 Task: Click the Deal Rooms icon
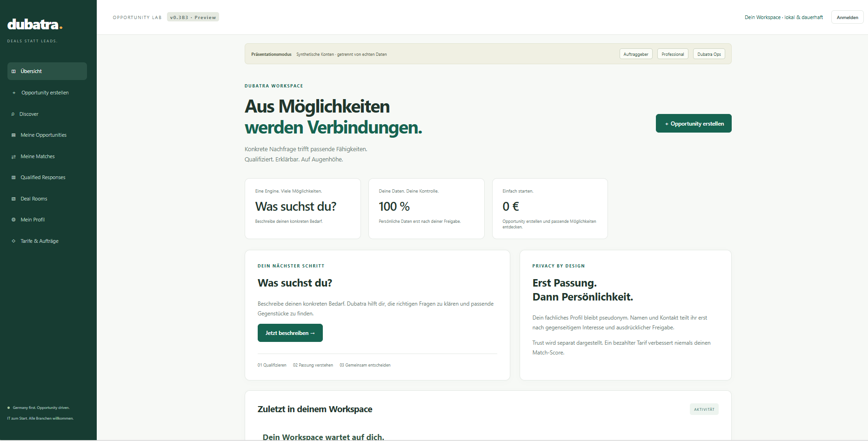coord(13,199)
